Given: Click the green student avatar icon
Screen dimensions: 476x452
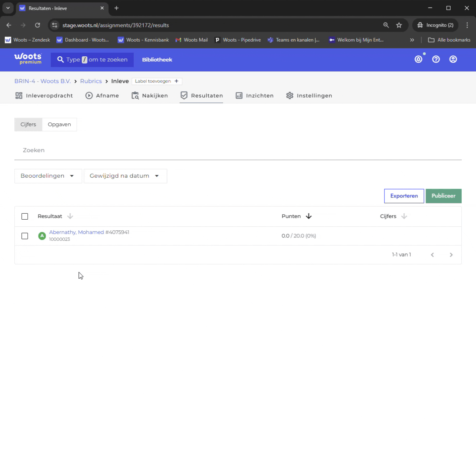Looking at the screenshot, I should pos(42,236).
